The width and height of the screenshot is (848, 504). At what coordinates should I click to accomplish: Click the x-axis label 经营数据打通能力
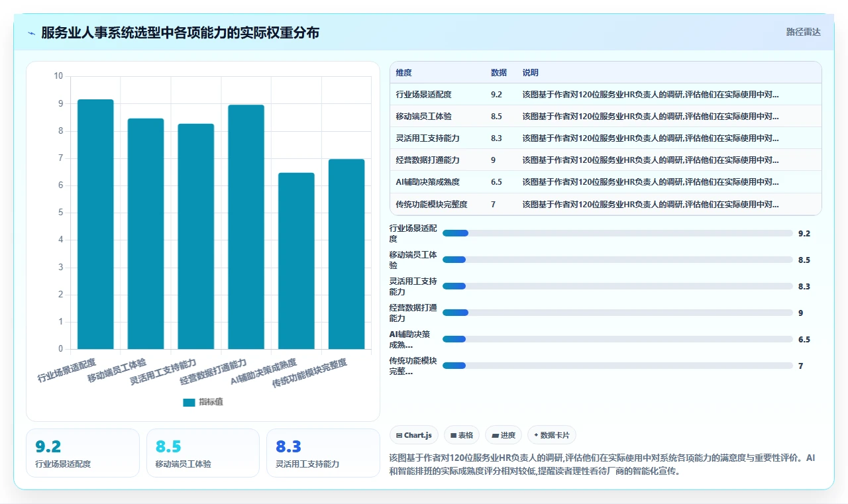(213, 372)
